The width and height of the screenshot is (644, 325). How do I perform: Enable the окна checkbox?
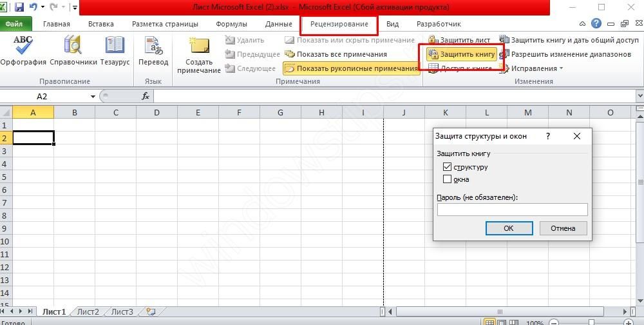pyautogui.click(x=448, y=179)
